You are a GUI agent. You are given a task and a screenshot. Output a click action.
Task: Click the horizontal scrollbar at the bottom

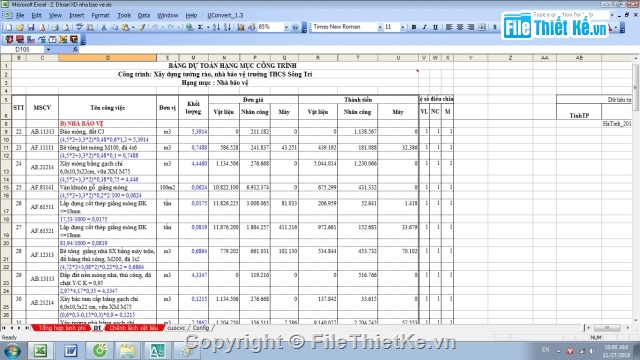click(x=607, y=328)
